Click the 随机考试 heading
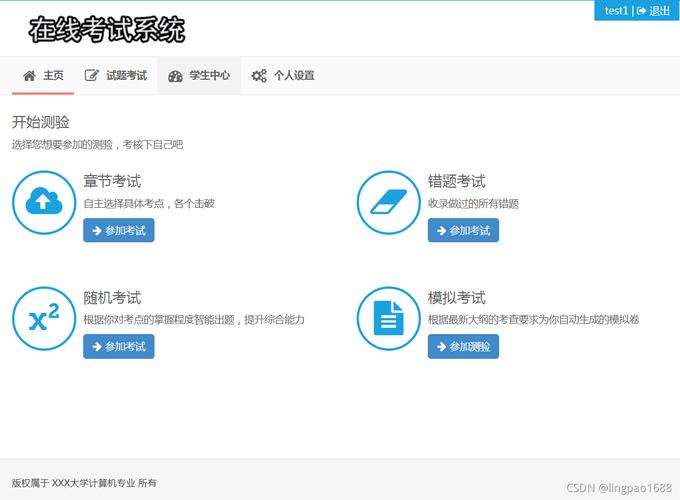 [112, 297]
